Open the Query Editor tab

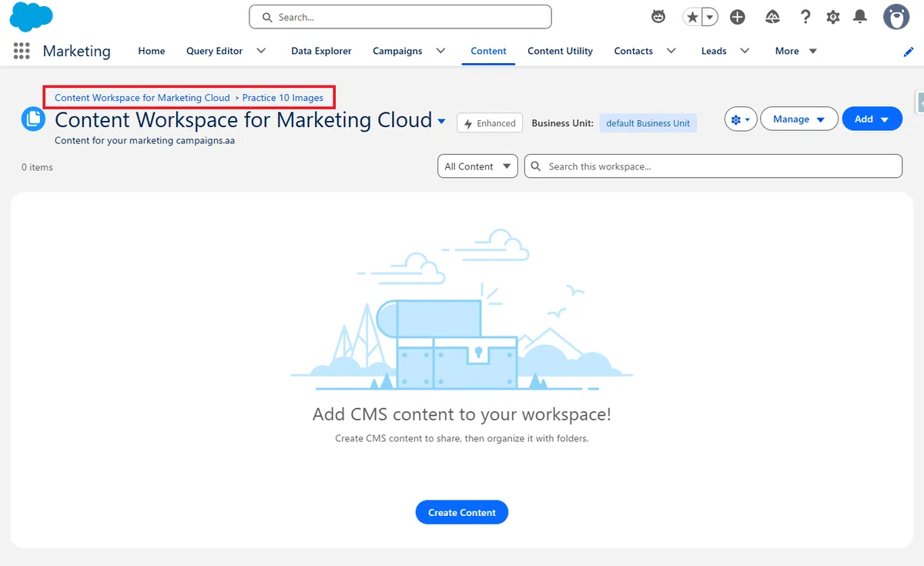[x=214, y=51]
